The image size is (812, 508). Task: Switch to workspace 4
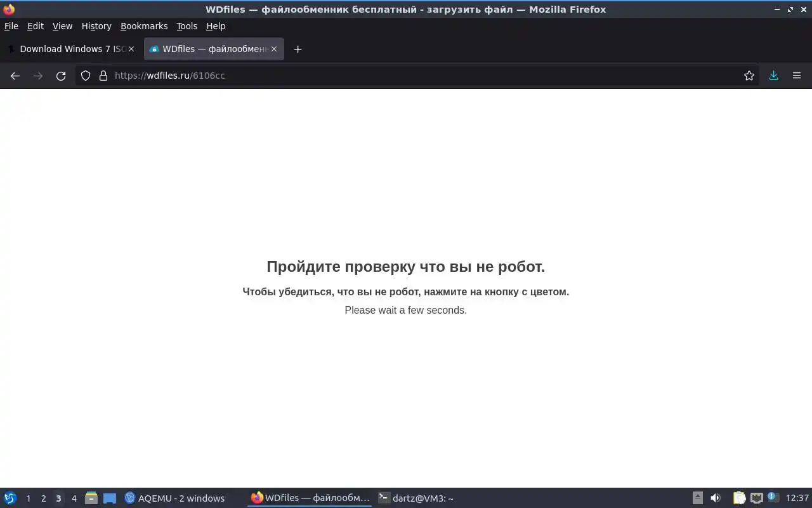74,498
